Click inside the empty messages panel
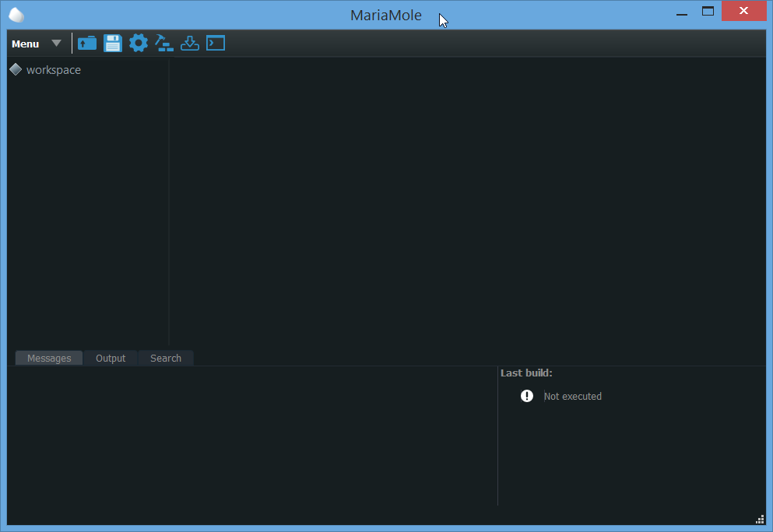Image resolution: width=773 pixels, height=532 pixels. pos(252,436)
